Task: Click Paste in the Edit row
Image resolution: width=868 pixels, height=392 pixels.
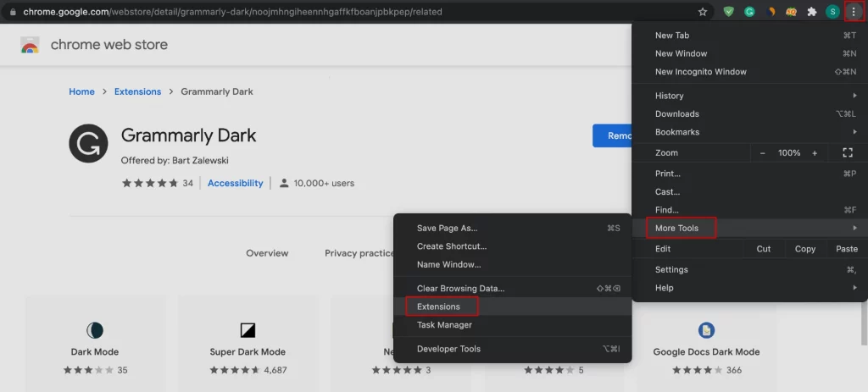Action: (847, 249)
